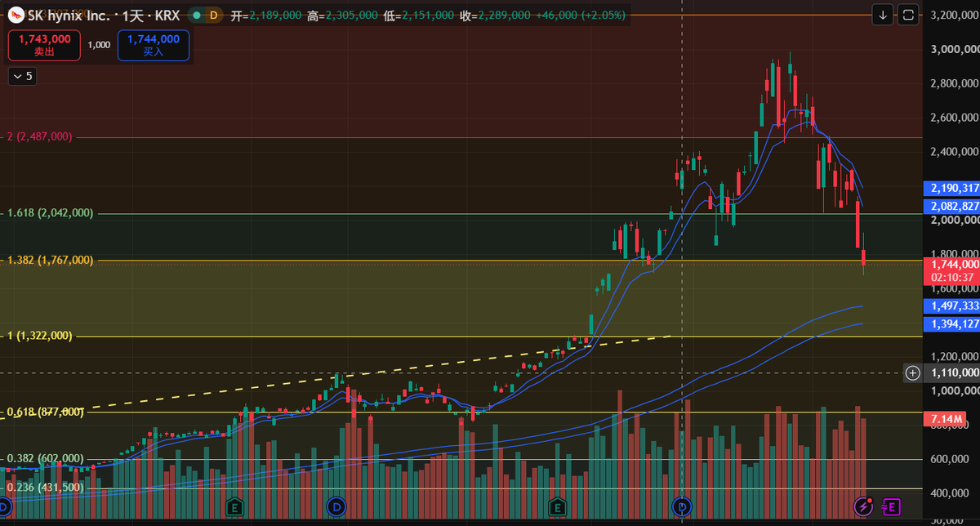Click the maximize chart frame icon
Viewport: 980px width, 526px height.
pyautogui.click(x=908, y=15)
